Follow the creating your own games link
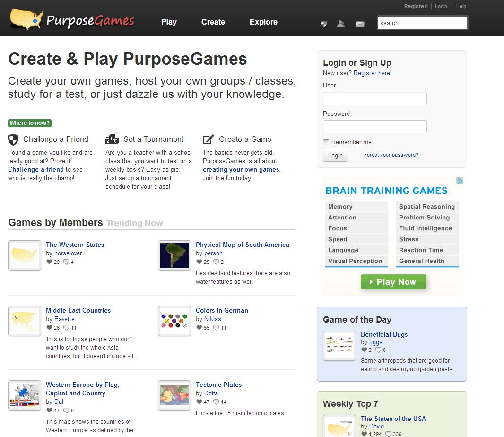 click(241, 169)
